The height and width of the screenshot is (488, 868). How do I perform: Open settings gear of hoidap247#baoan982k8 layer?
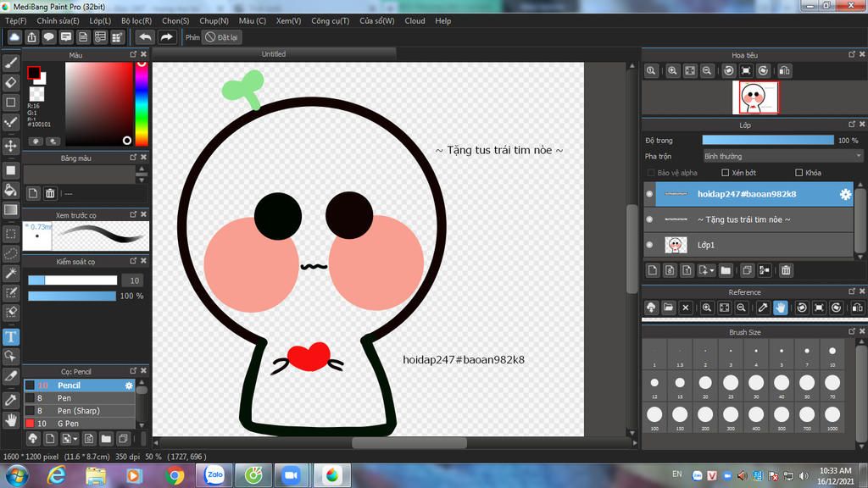(x=845, y=194)
